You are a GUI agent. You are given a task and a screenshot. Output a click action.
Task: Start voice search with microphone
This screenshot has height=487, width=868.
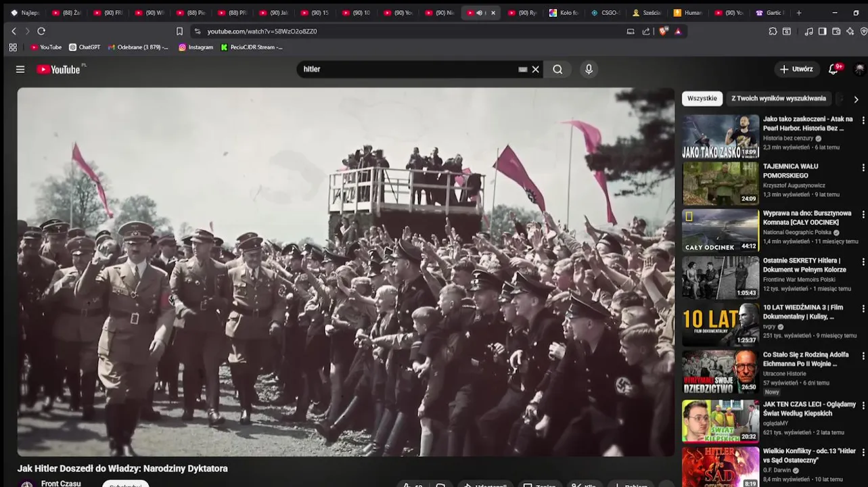(x=589, y=69)
